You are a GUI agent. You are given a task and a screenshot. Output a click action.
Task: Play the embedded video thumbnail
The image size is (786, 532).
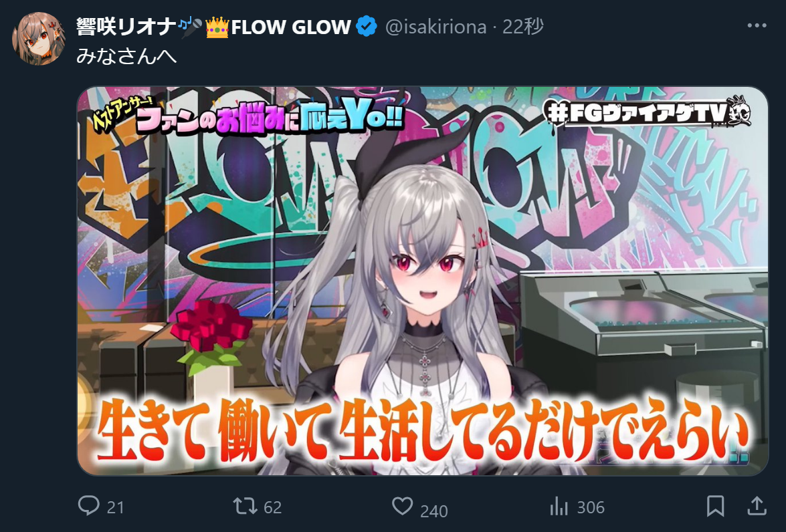click(423, 281)
